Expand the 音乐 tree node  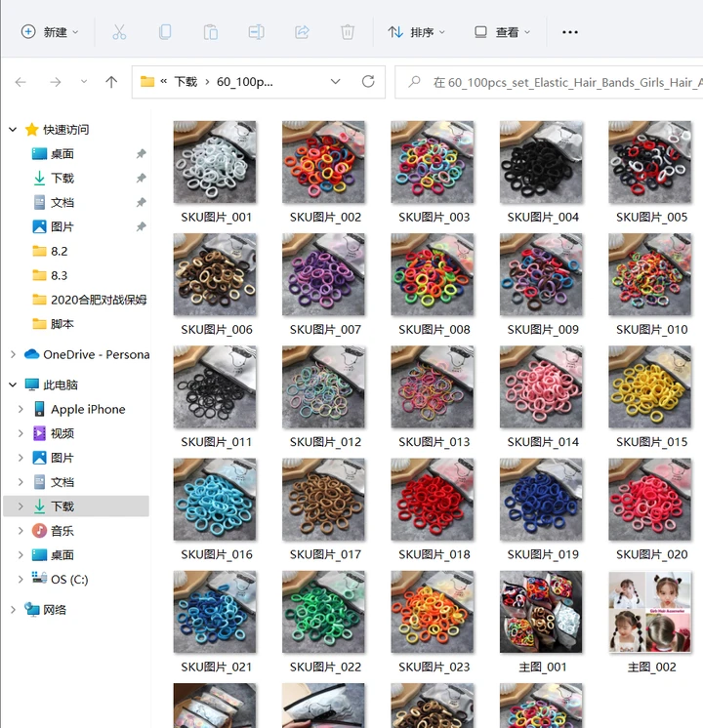tap(21, 530)
